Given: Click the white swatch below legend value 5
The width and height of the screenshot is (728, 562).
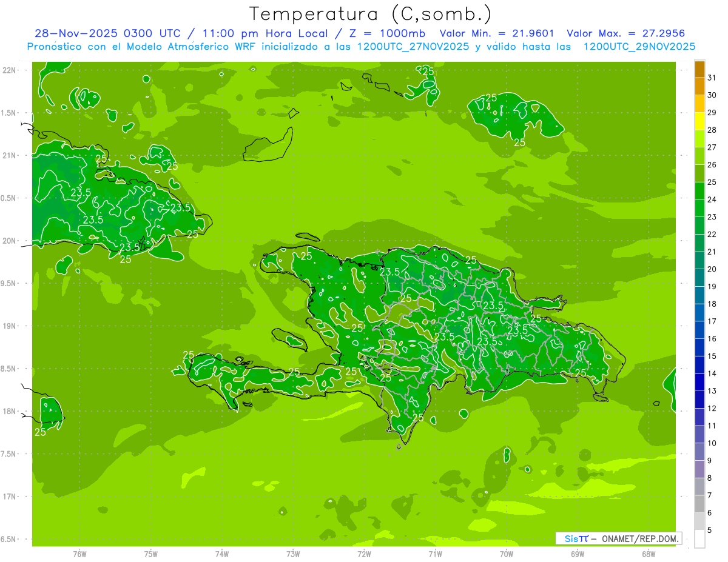Looking at the screenshot, I should point(699,539).
